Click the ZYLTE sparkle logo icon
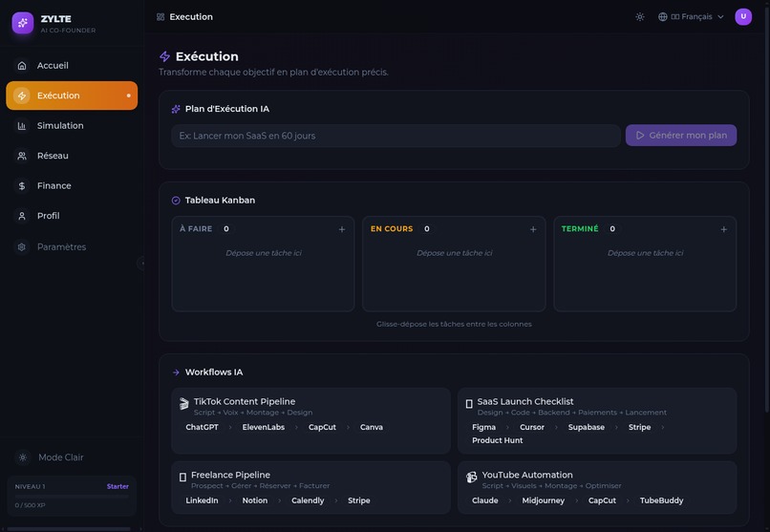The width and height of the screenshot is (770, 532). coord(23,23)
